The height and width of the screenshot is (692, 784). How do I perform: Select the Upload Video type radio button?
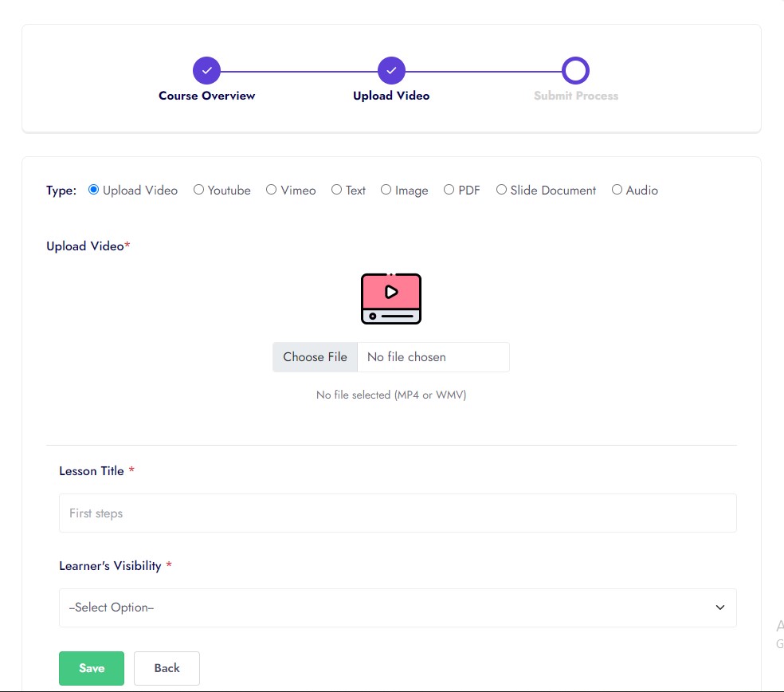point(94,190)
